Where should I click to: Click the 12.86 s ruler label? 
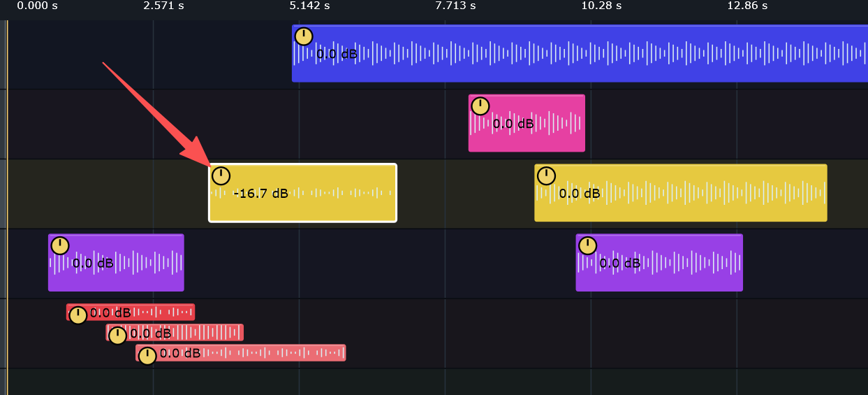pyautogui.click(x=747, y=6)
